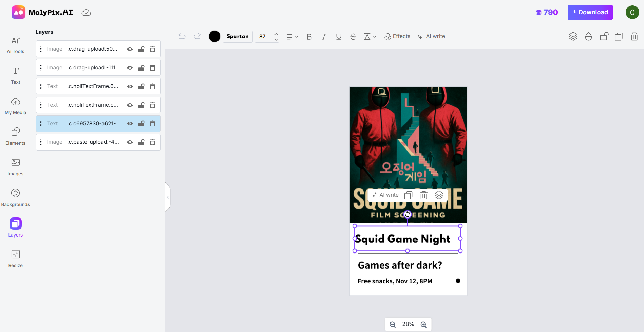Lock the .c.drag-upload.50 layer
Viewport: 644px width, 332px height.
(141, 49)
